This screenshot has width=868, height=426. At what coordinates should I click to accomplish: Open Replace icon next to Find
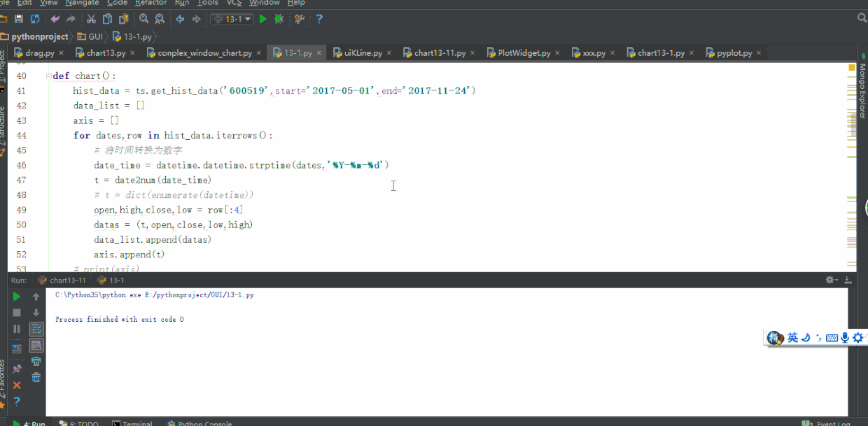[x=160, y=19]
